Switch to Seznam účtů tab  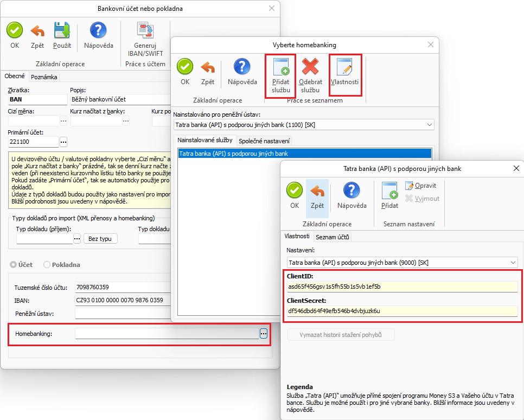(x=332, y=237)
